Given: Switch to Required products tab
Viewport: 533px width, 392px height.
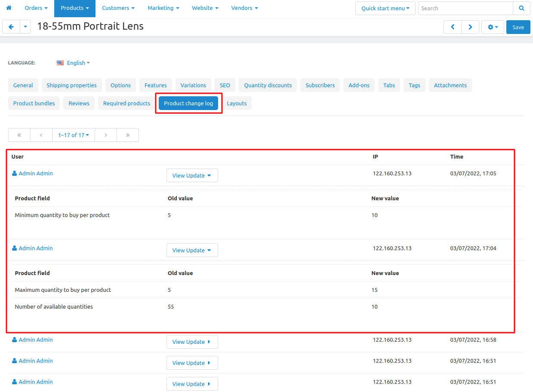Looking at the screenshot, I should 127,103.
